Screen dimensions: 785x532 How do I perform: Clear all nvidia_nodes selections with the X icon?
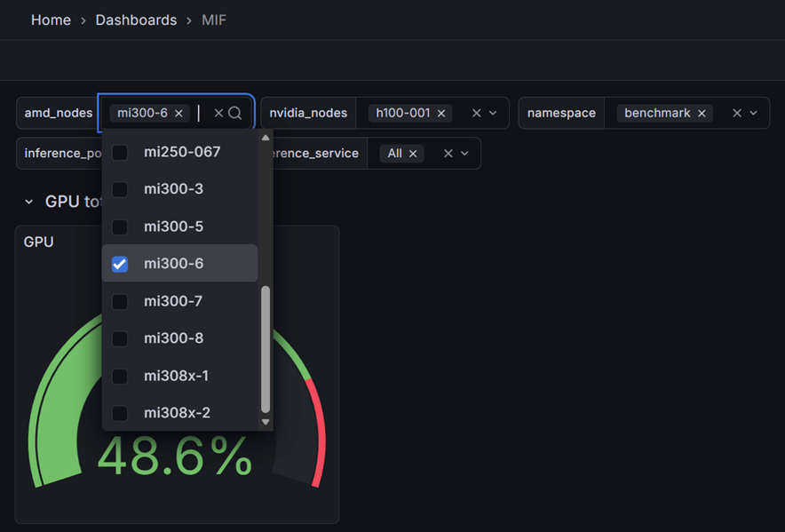coord(477,113)
